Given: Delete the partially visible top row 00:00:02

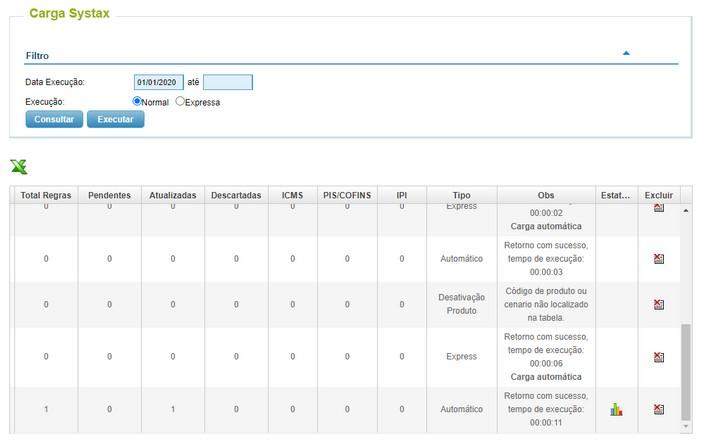Looking at the screenshot, I should [659, 208].
